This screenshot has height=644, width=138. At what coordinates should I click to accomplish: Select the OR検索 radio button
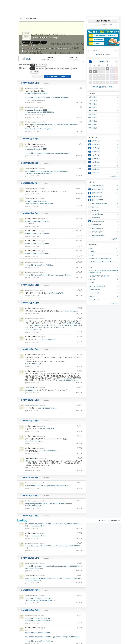[x=105, y=55]
